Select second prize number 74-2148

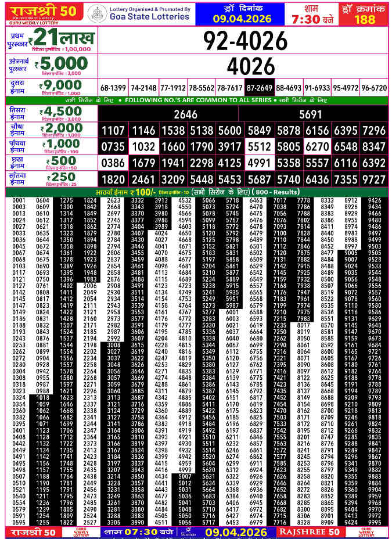(143, 88)
